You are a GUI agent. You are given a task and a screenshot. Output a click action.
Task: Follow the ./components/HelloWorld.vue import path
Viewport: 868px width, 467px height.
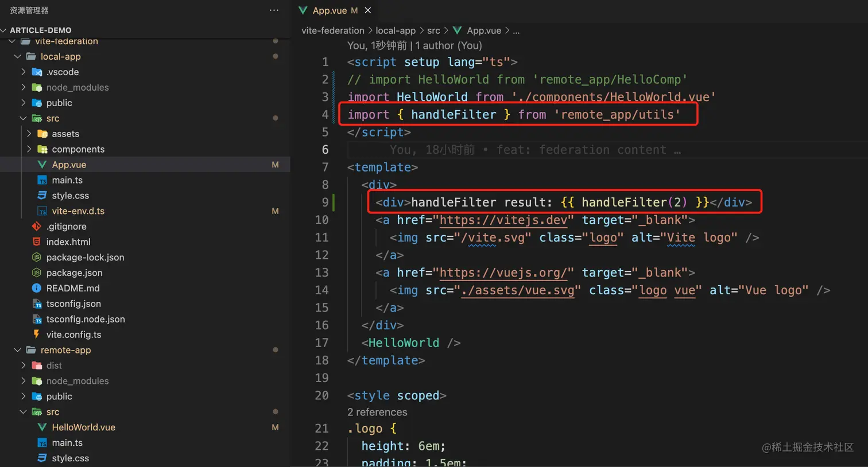coord(614,97)
